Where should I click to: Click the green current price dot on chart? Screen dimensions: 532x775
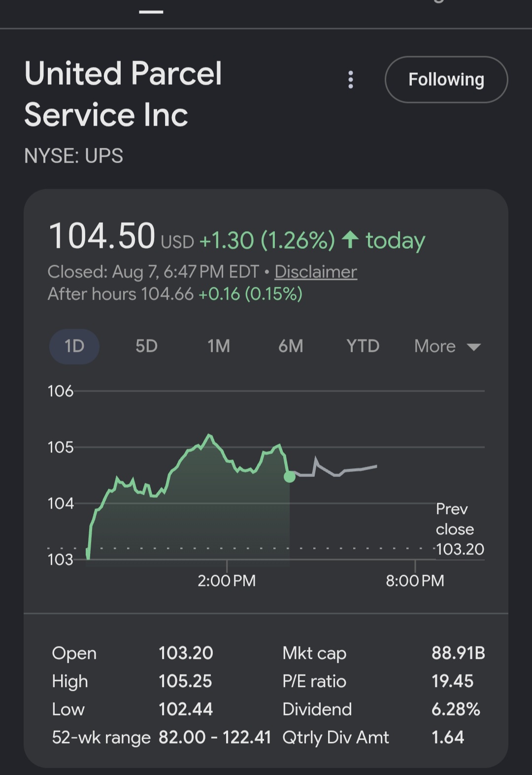290,476
